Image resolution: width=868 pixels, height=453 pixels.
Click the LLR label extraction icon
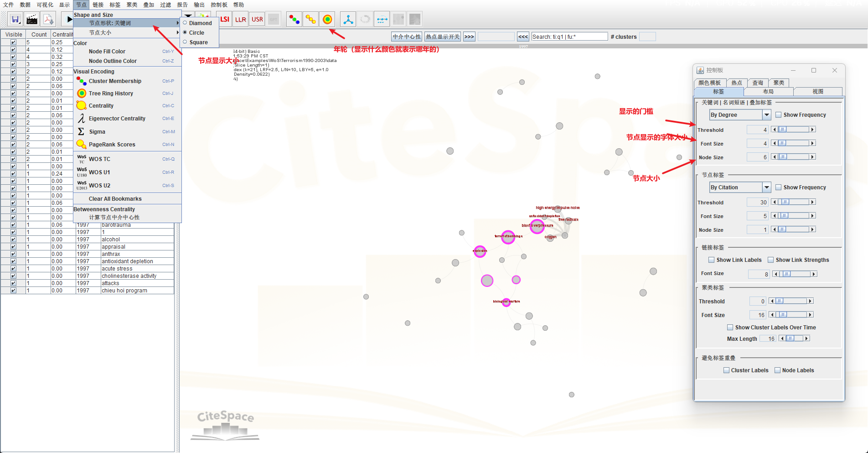click(x=241, y=20)
